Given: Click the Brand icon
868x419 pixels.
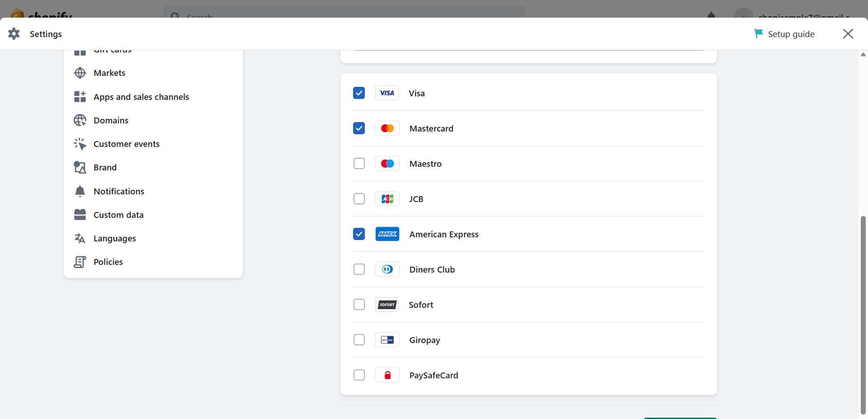Looking at the screenshot, I should click(x=80, y=167).
